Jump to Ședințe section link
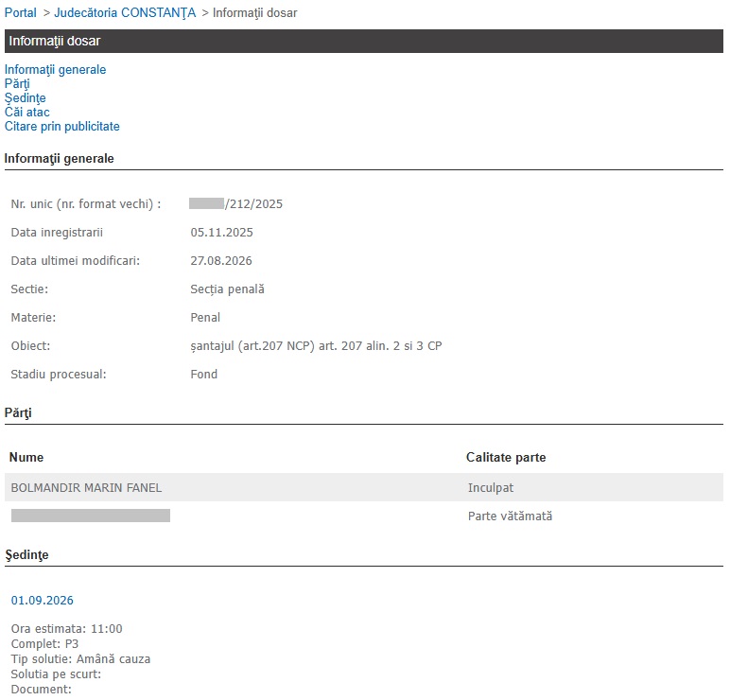Image resolution: width=730 pixels, height=700 pixels. click(x=26, y=97)
